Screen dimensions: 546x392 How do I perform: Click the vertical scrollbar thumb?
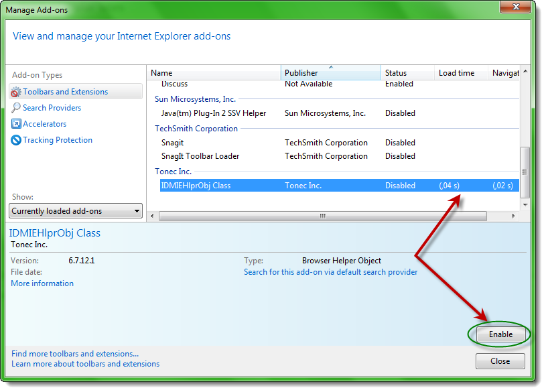tap(525, 172)
